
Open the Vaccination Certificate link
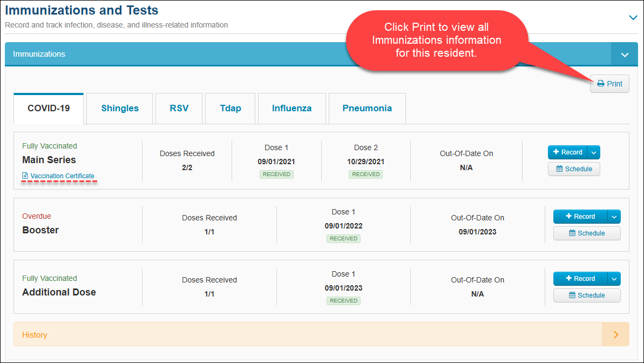[58, 176]
